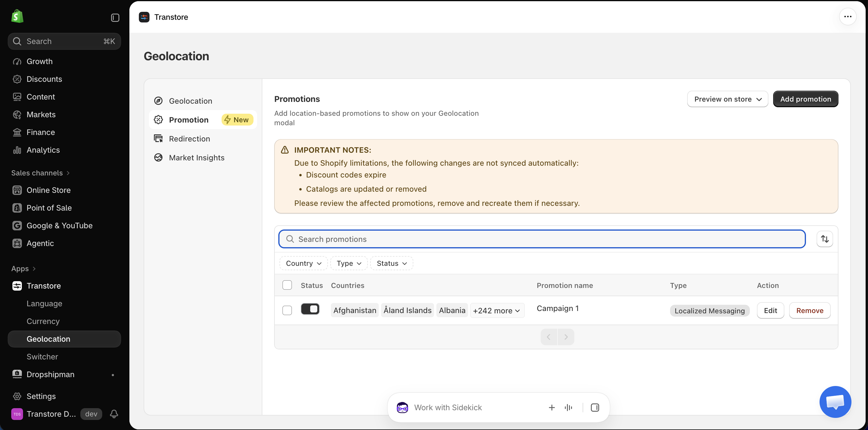Remove the Campaign 1 promotion
The height and width of the screenshot is (430, 868).
810,310
